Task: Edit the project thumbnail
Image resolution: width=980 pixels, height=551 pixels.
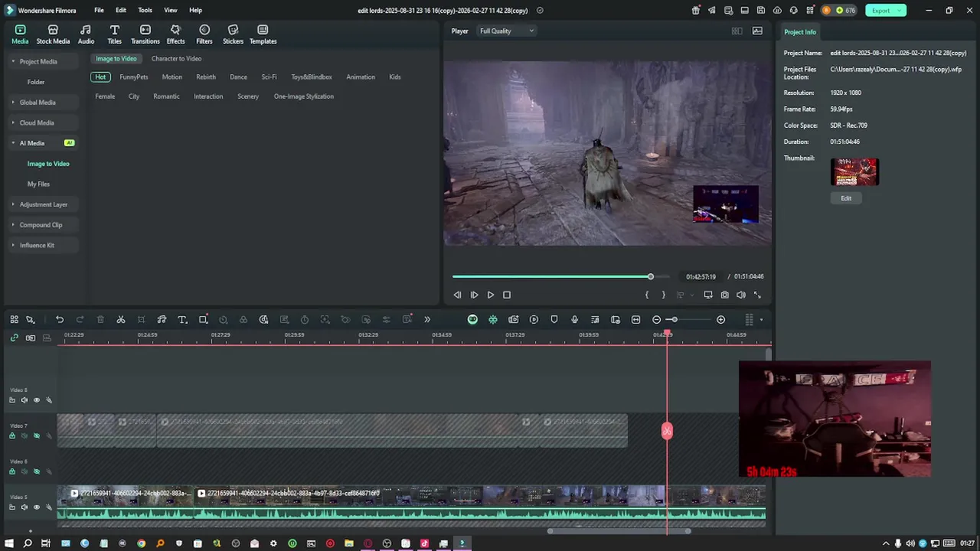Action: pyautogui.click(x=846, y=198)
